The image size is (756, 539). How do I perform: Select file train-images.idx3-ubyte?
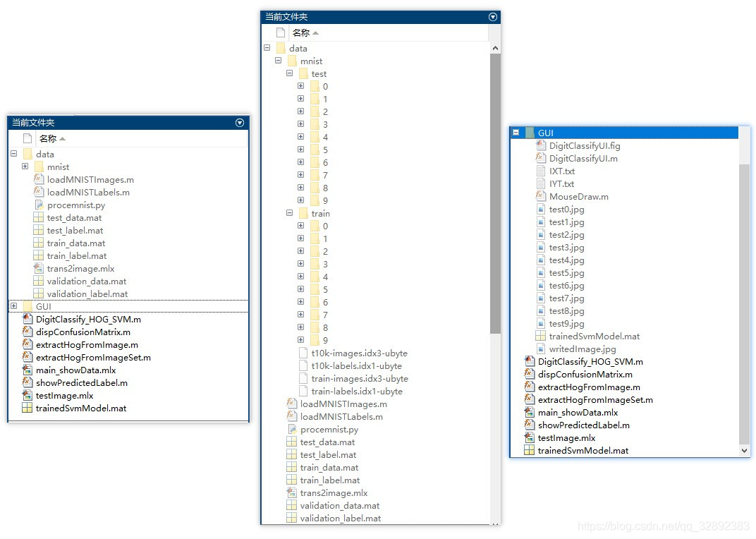(x=360, y=379)
